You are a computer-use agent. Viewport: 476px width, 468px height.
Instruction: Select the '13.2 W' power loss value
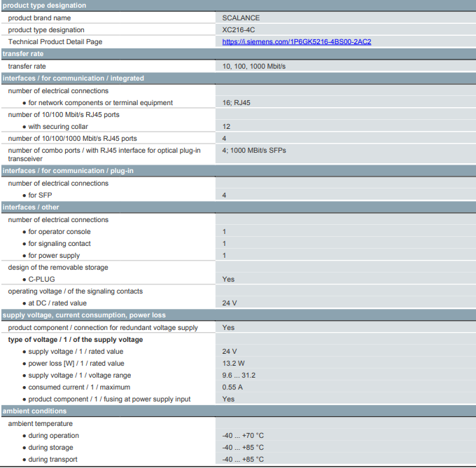[x=233, y=364]
